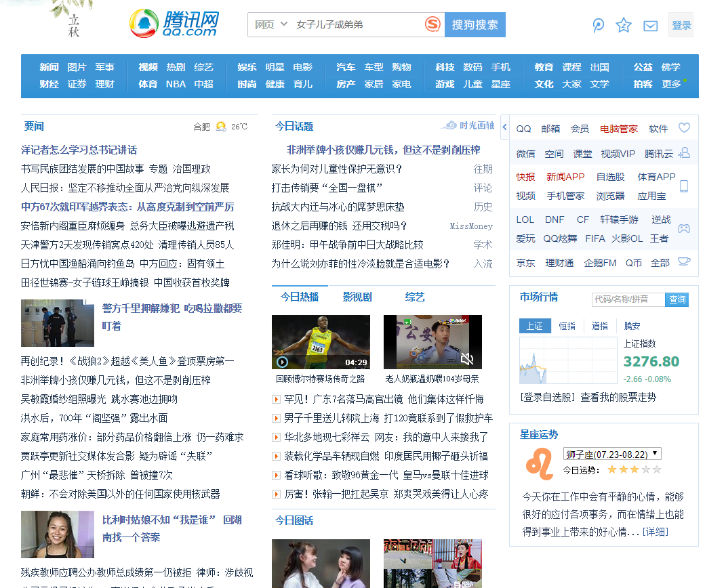Open the police escort news thumbnail
The height and width of the screenshot is (588, 705).
[58, 323]
